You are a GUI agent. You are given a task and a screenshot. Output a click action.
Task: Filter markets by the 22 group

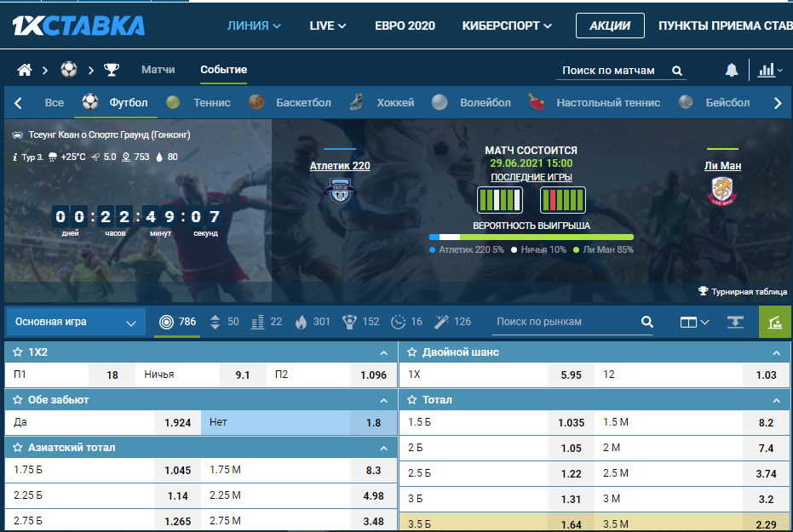coord(267,322)
